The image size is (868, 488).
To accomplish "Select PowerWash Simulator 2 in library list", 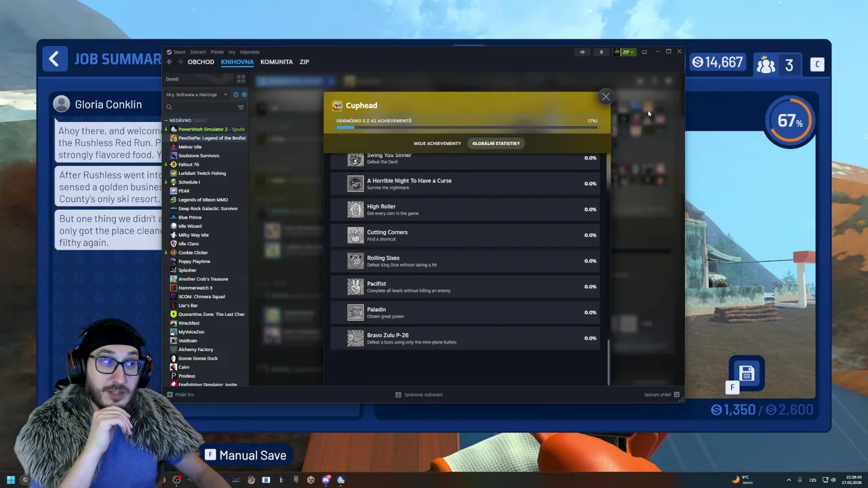I will pos(207,129).
